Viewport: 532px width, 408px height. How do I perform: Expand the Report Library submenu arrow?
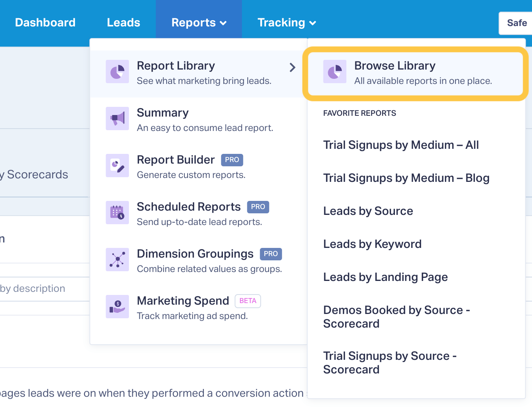[x=292, y=68]
